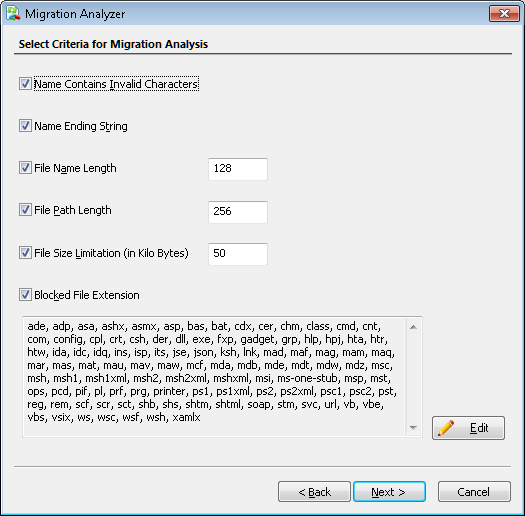This screenshot has height=516, width=525.
Task: Proceed with the Next button
Action: click(x=389, y=492)
